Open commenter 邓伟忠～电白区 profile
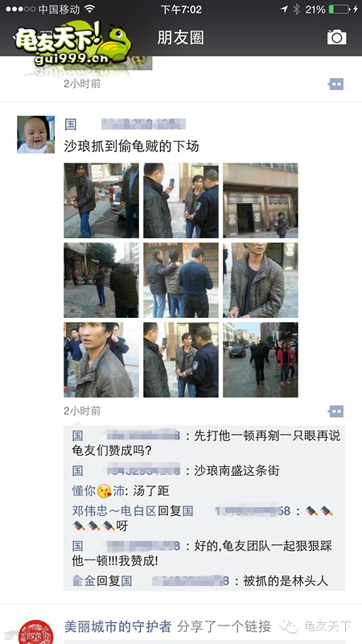Screen dimensions: 362x644 click(114, 511)
